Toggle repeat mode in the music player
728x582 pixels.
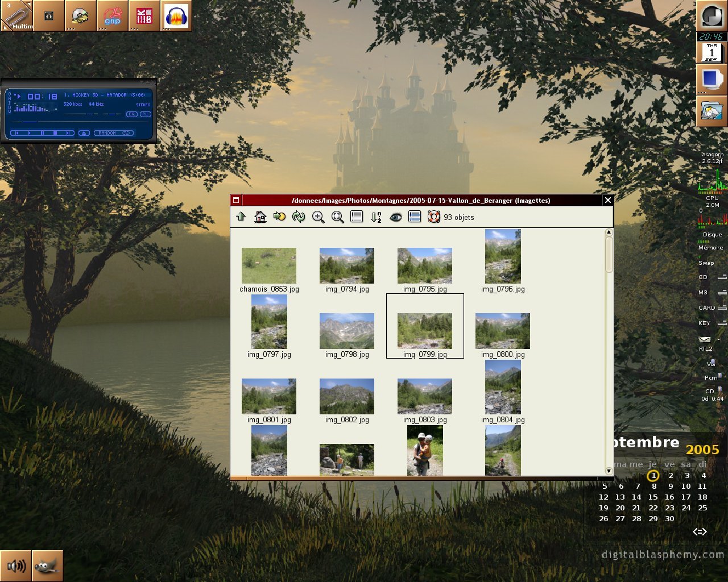126,133
